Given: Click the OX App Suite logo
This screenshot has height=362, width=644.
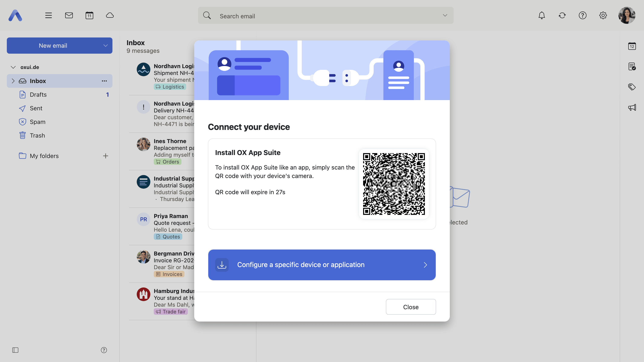Looking at the screenshot, I should (15, 16).
